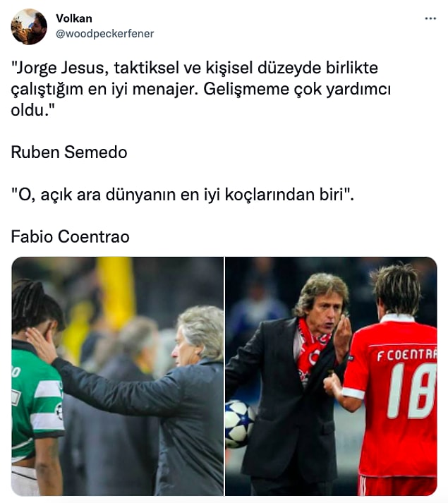Image resolution: width=448 pixels, height=503 pixels.
Task: Click the Jorge Jesus quote paragraph
Action: 201,89
